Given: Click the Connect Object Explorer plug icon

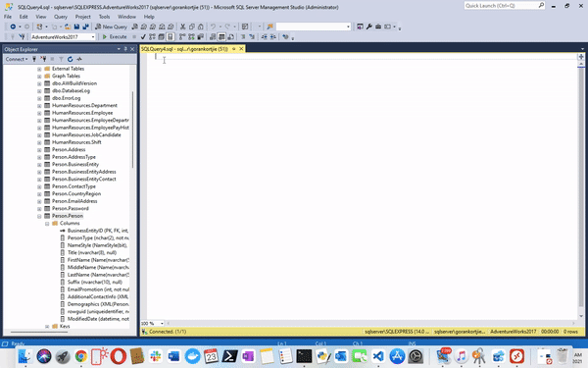Looking at the screenshot, I should click(x=34, y=59).
